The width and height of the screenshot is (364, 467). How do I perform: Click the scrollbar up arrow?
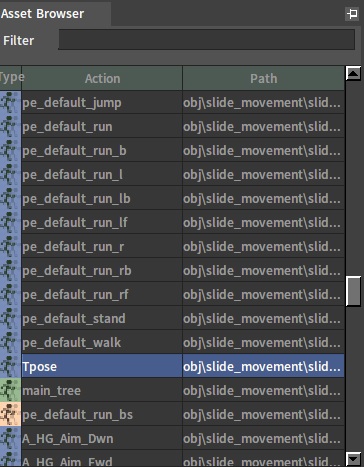tap(353, 73)
